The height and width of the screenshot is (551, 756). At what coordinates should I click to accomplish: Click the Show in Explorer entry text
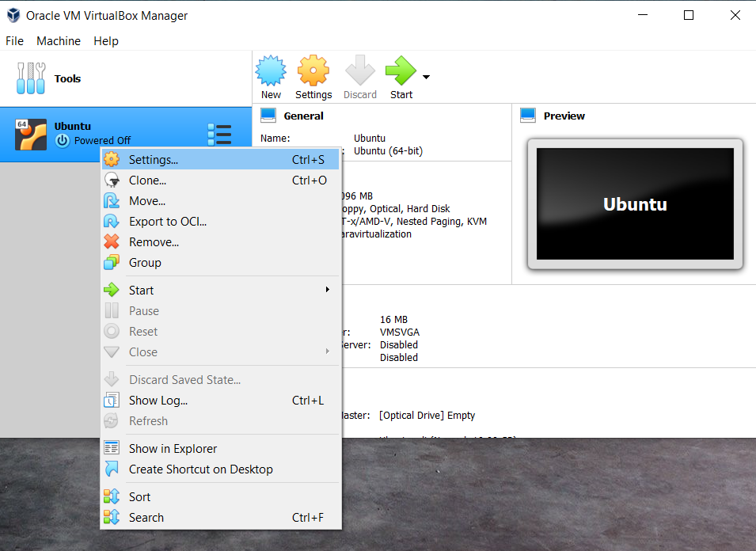[x=173, y=449]
